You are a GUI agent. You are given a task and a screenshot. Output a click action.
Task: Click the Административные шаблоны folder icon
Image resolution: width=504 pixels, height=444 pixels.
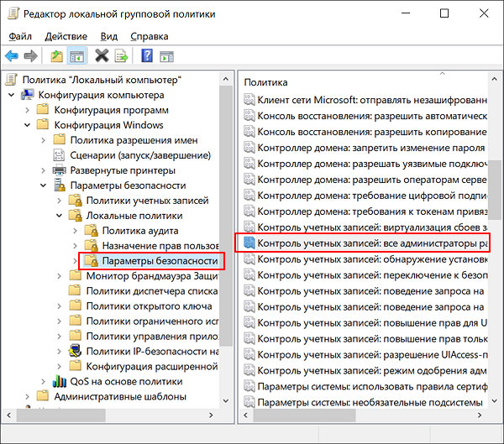pyautogui.click(x=43, y=396)
